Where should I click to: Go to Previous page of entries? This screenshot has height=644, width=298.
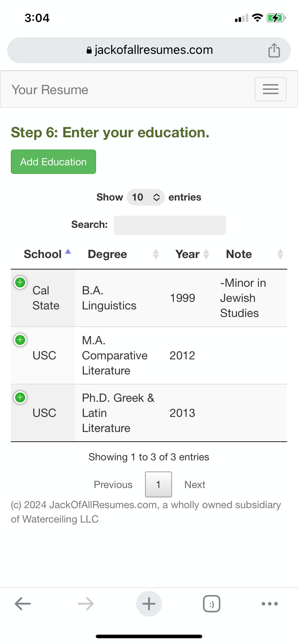pos(113,484)
